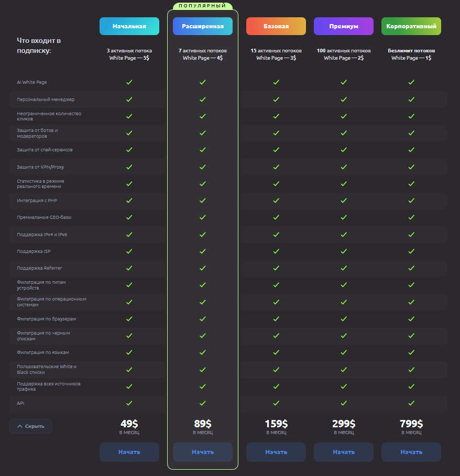Select the Корпоративный plan header
460x476 pixels.
click(411, 26)
